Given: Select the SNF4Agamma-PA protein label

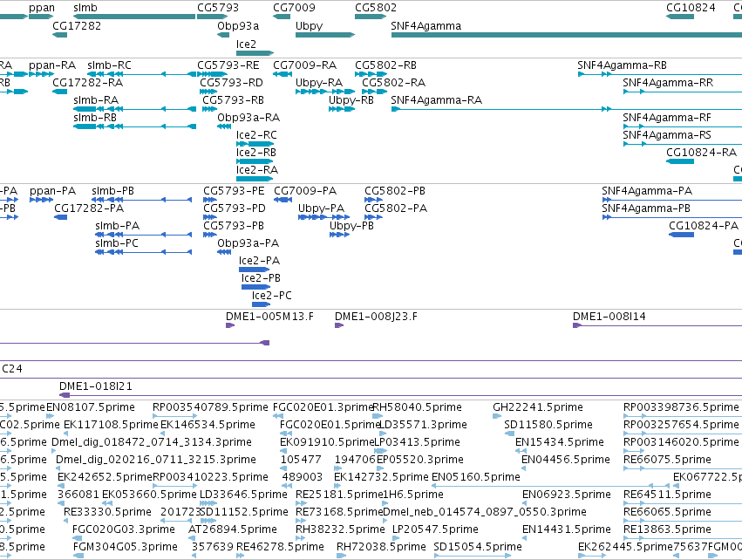Looking at the screenshot, I should click(x=647, y=191).
